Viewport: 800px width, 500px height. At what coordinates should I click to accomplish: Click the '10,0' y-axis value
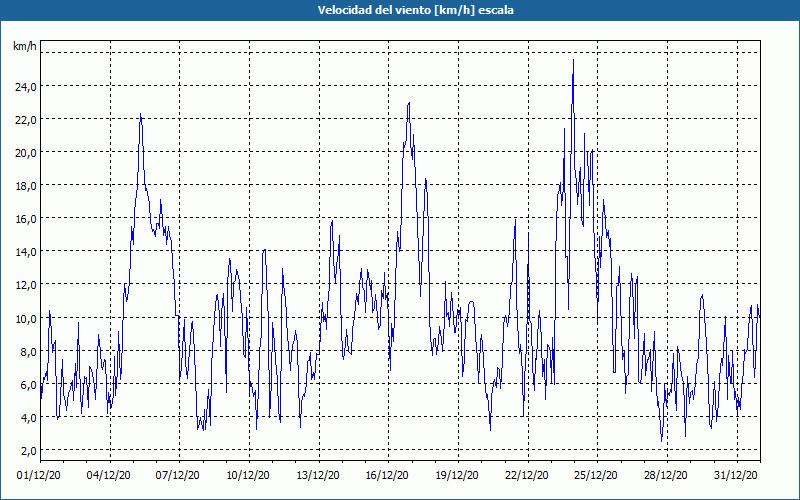(x=26, y=318)
